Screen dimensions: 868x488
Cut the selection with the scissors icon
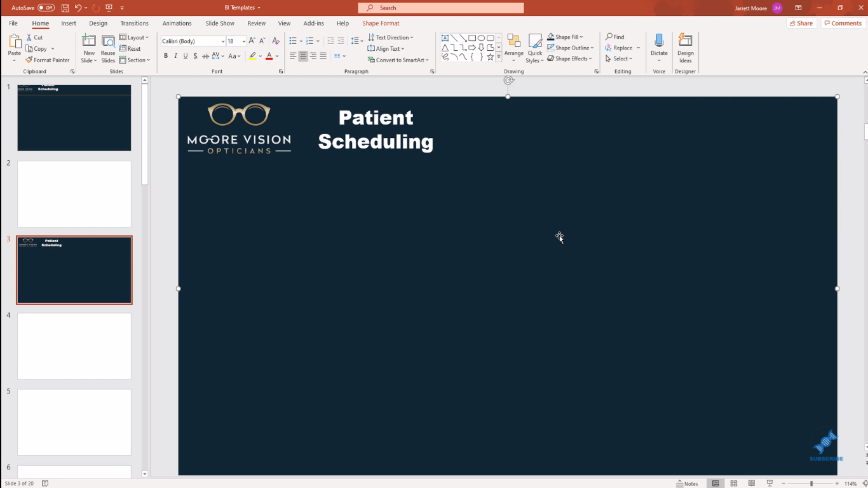pos(29,37)
